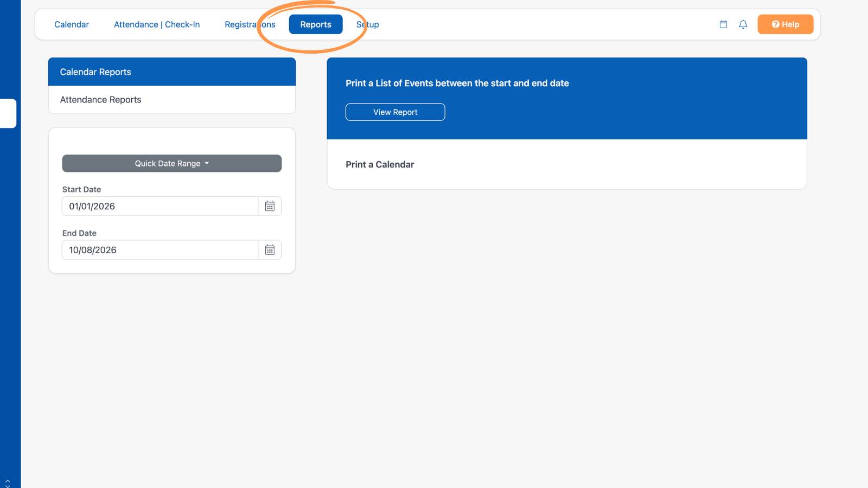Click the View Report button

click(395, 112)
